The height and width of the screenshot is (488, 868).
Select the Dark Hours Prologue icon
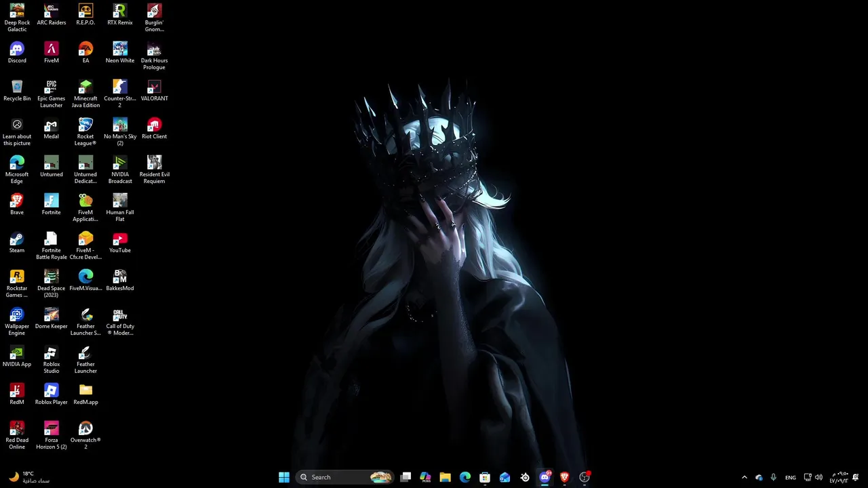click(x=154, y=56)
